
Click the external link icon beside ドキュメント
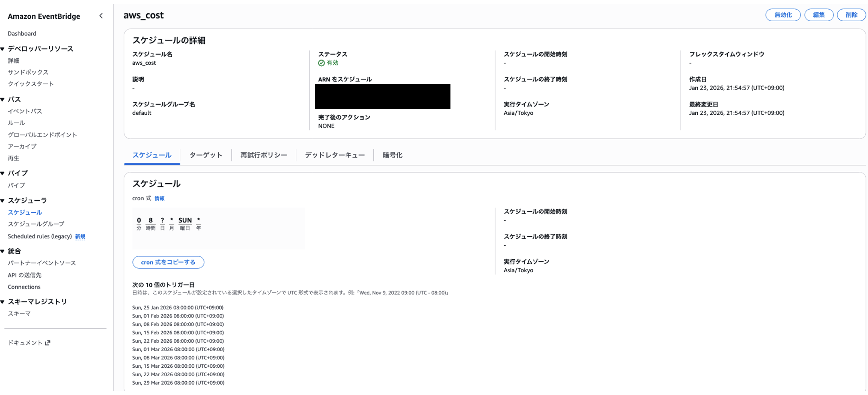[x=48, y=343]
